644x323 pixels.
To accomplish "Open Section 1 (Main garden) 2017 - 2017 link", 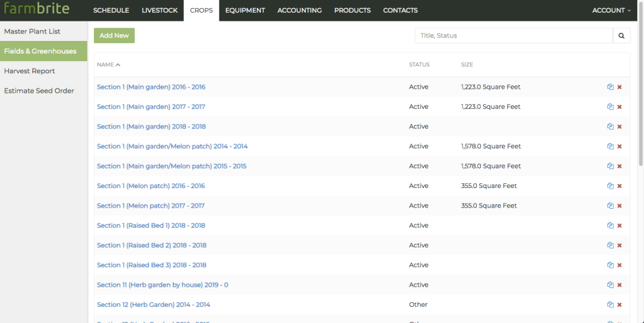I will (x=151, y=106).
